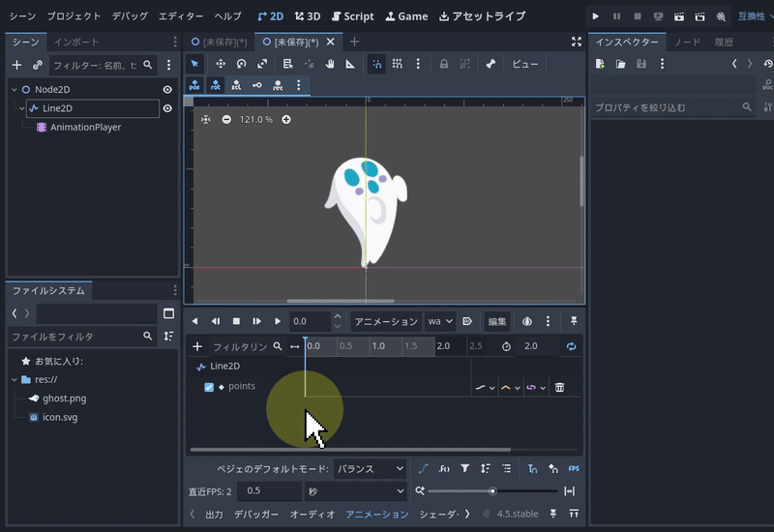
Task: Switch to the Import tab
Action: (76, 42)
